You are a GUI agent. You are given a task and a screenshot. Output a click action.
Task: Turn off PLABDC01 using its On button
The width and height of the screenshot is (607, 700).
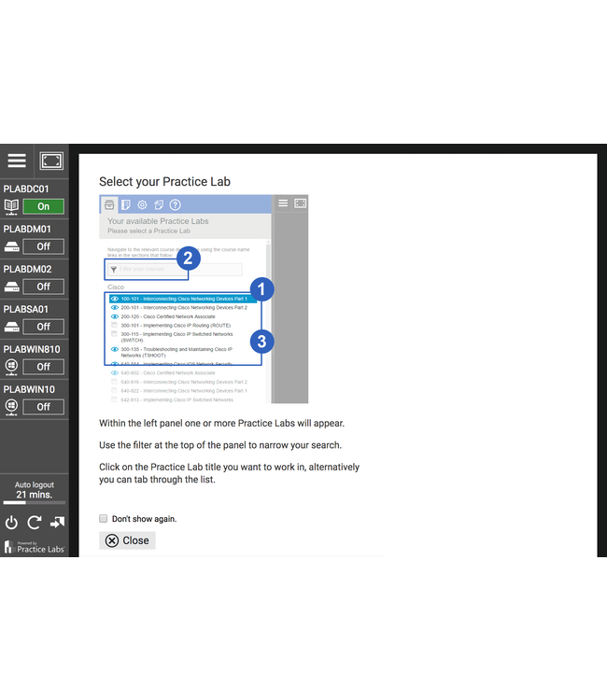click(x=43, y=206)
